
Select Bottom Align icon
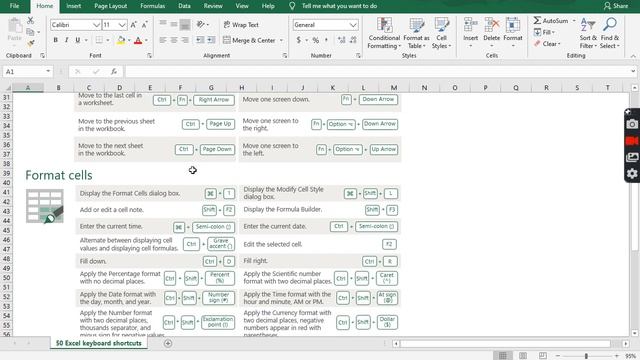tap(185, 25)
